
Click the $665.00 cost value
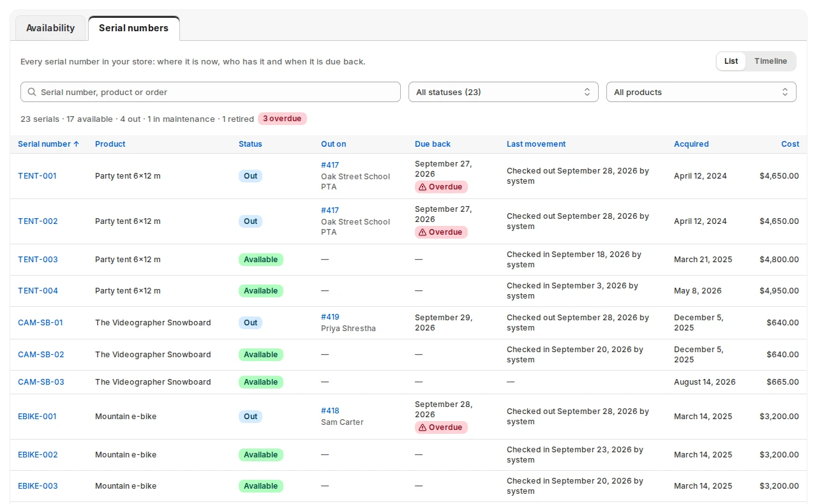[783, 382]
